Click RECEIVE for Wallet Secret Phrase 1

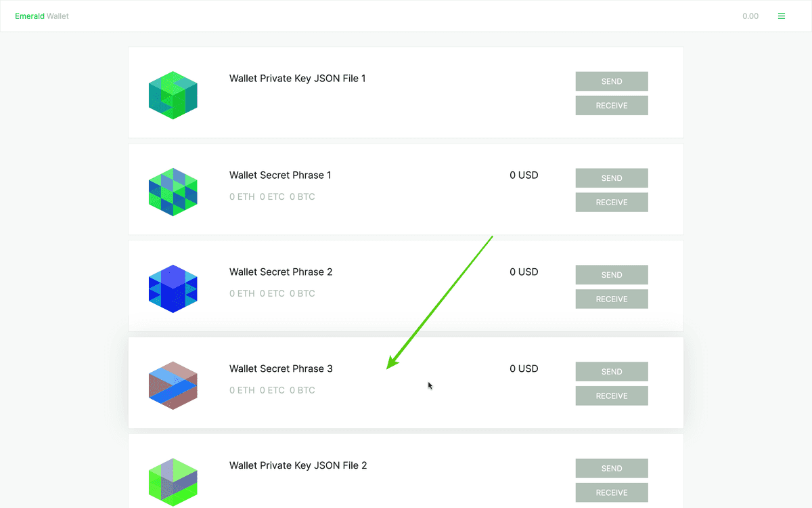coord(611,202)
